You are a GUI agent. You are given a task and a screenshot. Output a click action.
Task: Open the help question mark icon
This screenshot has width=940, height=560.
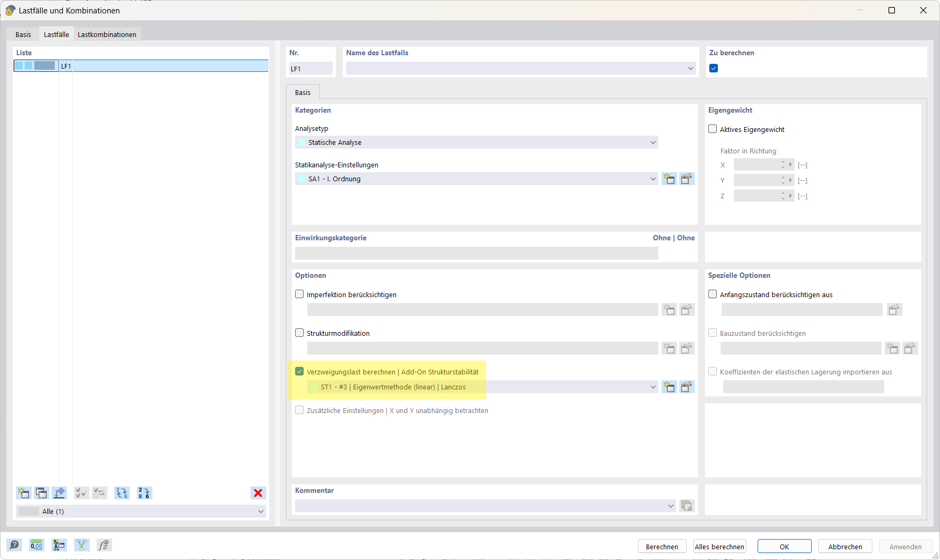(14, 545)
